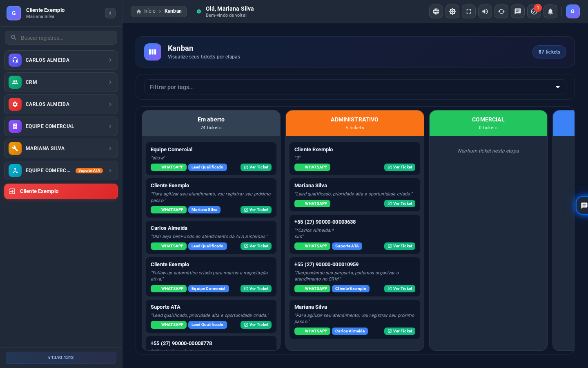Viewport: 588px width, 368px height.
Task: Click the partially visible blue column header
Action: tap(563, 123)
